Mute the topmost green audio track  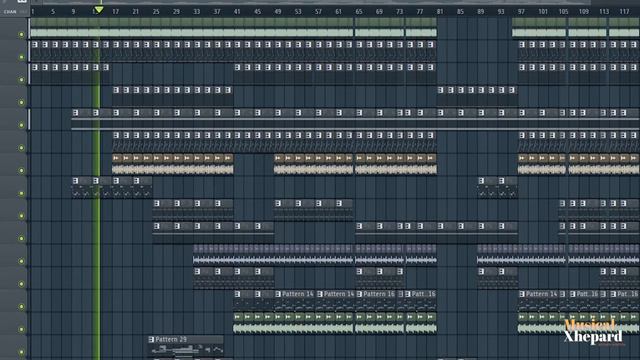[x=22, y=35]
